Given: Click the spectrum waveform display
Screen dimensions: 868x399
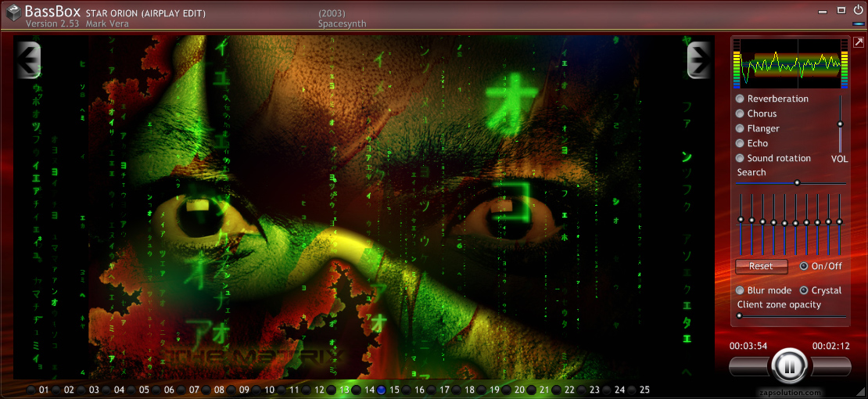Looking at the screenshot, I should pyautogui.click(x=791, y=63).
